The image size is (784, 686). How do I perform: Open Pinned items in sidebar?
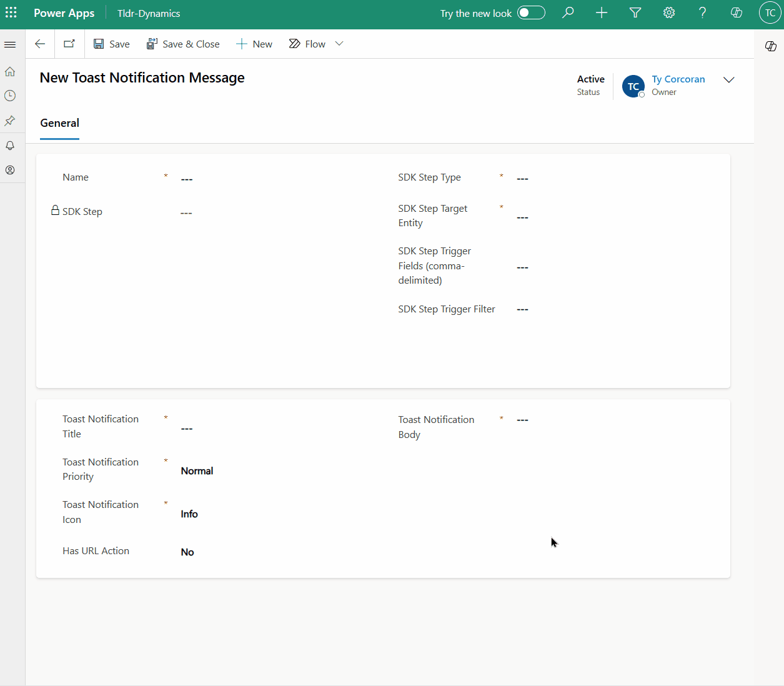[10, 121]
